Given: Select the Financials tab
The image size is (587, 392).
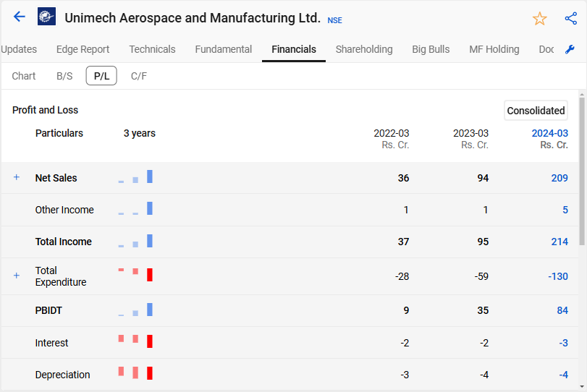Looking at the screenshot, I should [x=294, y=49].
